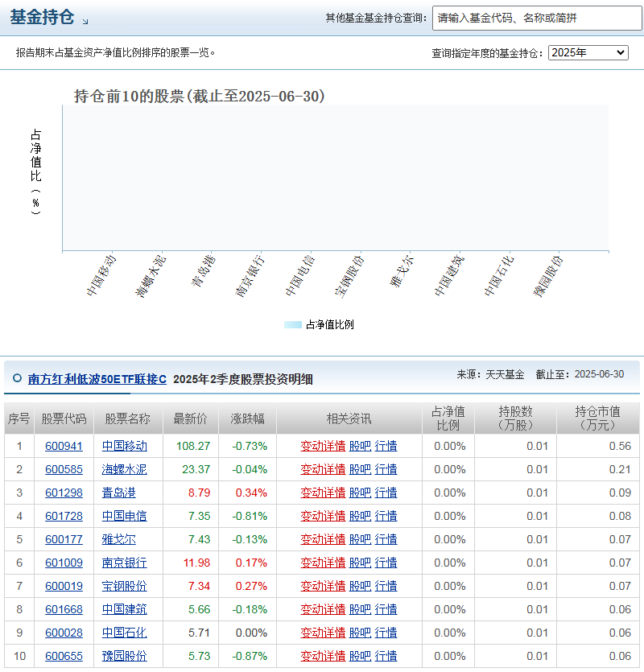Click the 来源：天天基金 source text
644x672 pixels.
pyautogui.click(x=490, y=374)
